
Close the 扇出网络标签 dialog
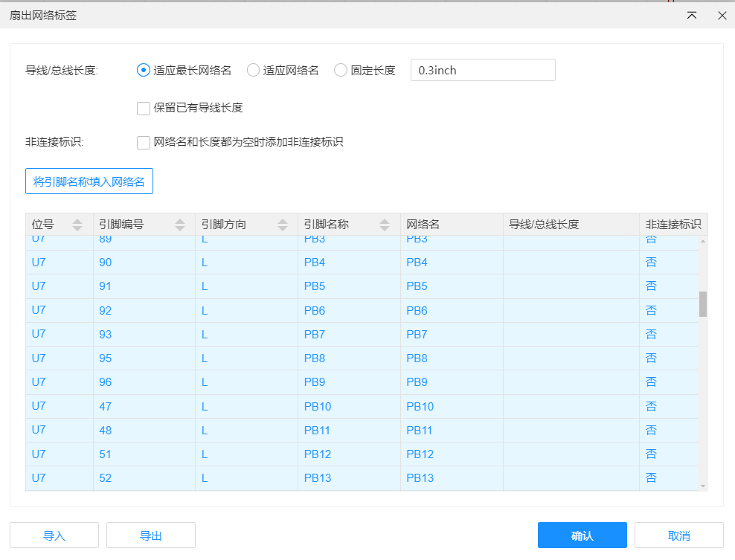tap(722, 16)
